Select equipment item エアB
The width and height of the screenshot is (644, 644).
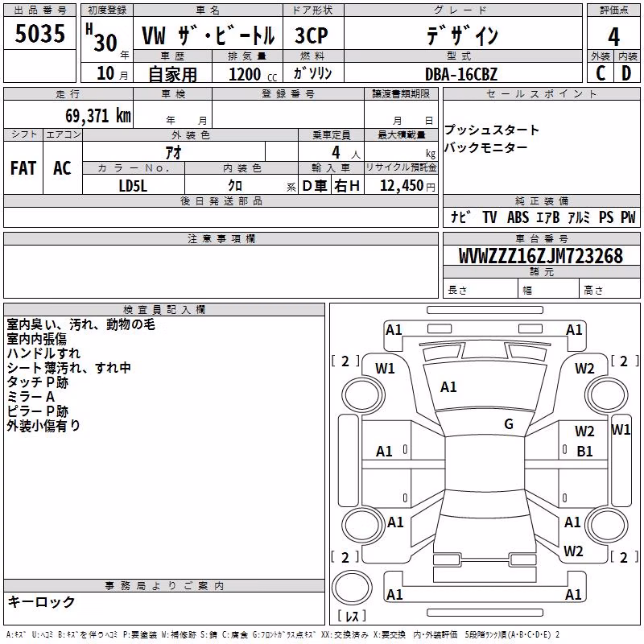coord(548,217)
